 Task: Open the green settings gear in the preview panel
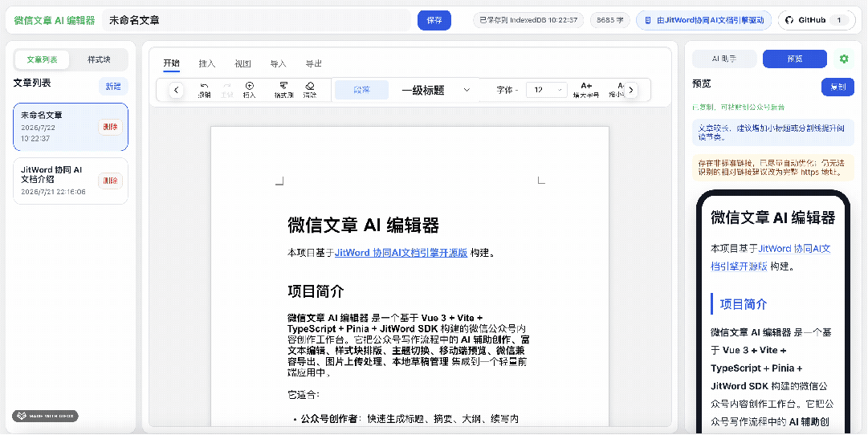[x=844, y=59]
